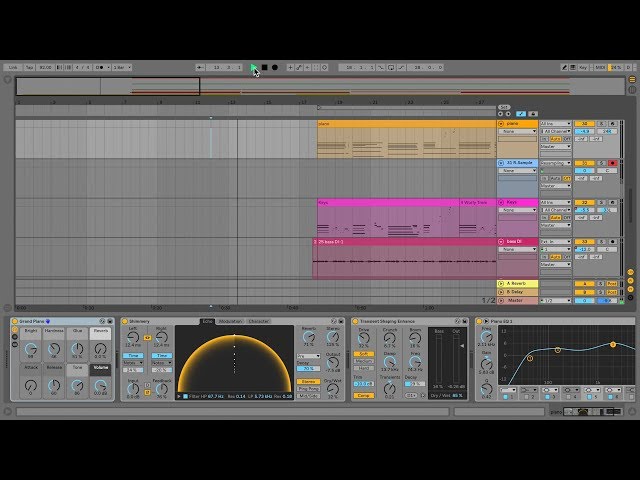Open the Echo tab in Shimmery device
The height and width of the screenshot is (480, 640).
tap(207, 321)
